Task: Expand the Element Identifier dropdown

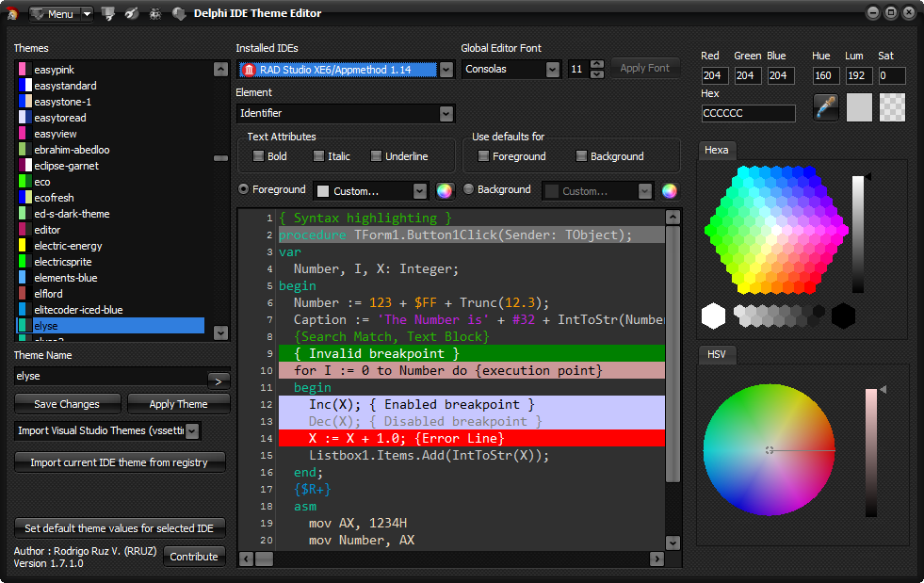Action: pyautogui.click(x=446, y=114)
